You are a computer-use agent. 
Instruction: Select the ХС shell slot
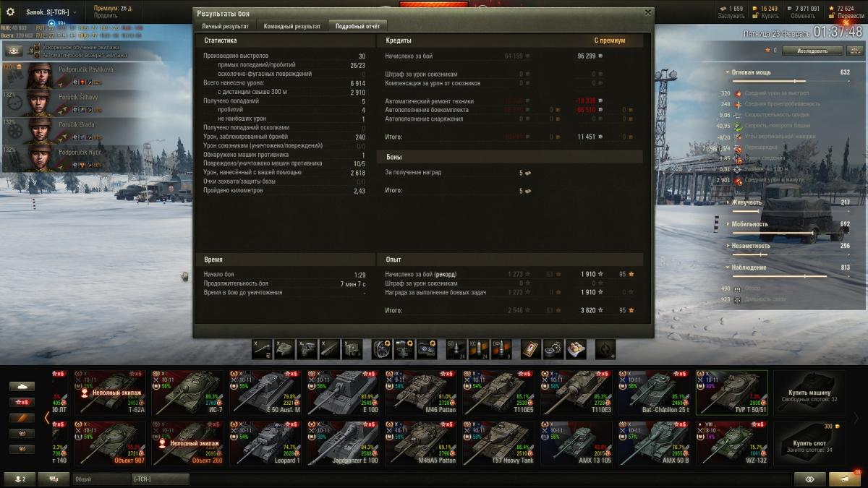[x=477, y=348]
